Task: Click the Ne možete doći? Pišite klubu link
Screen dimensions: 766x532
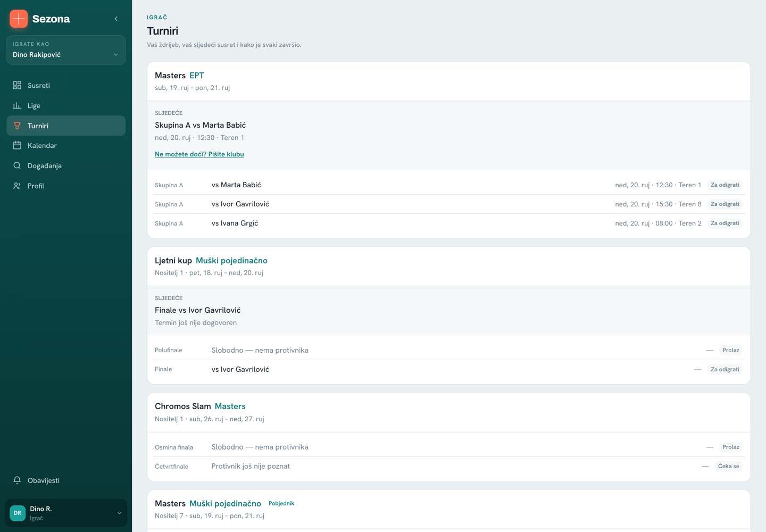Action: click(199, 154)
